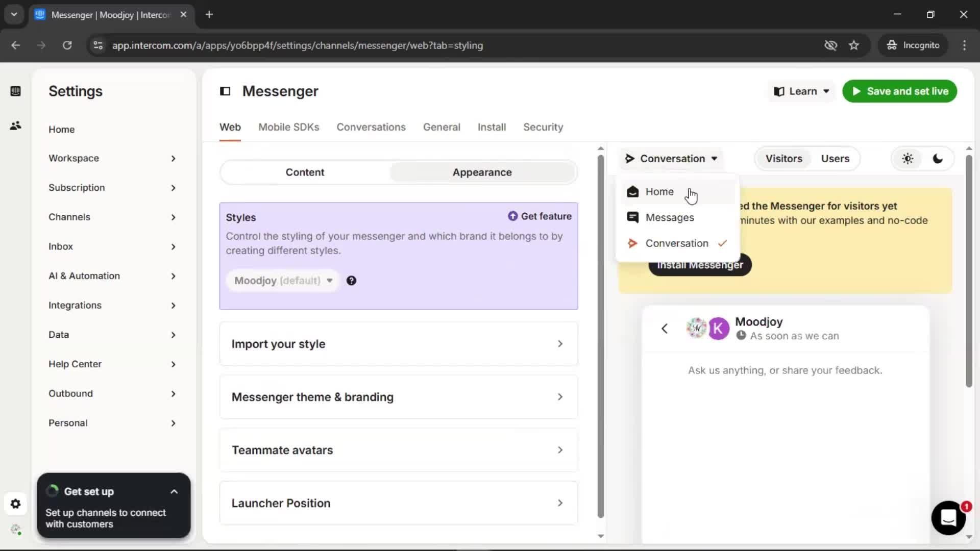
Task: Click the Settings gear icon in the left rail
Action: tap(15, 504)
